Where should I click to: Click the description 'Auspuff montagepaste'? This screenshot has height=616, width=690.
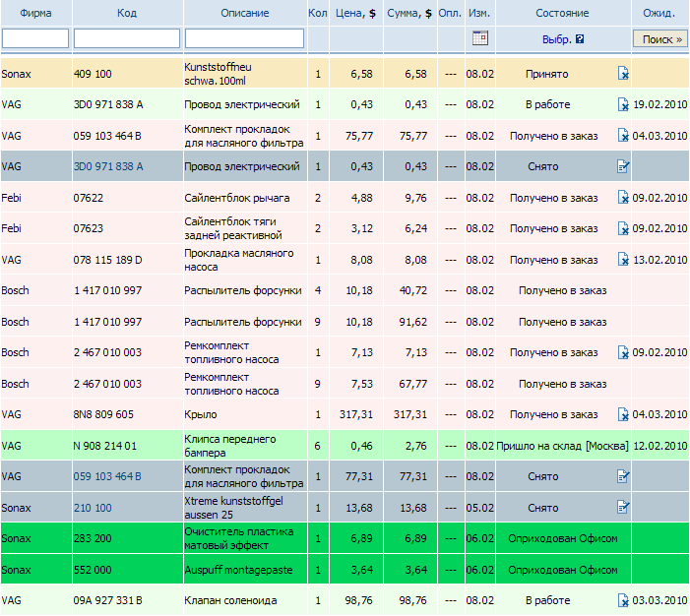coord(238,570)
